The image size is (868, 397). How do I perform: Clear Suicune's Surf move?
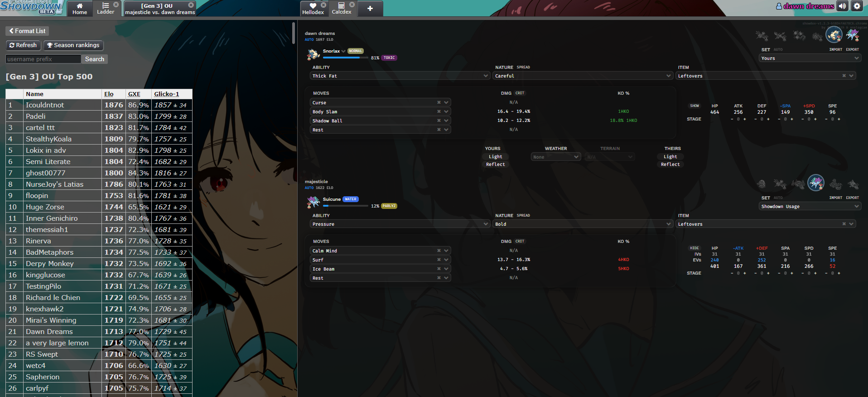[439, 260]
